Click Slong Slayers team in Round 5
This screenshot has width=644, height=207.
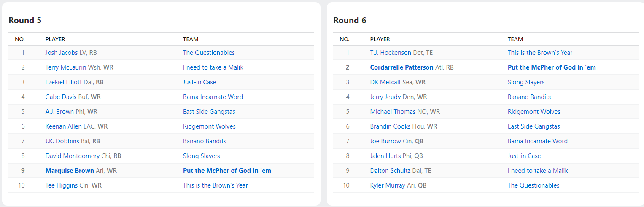[201, 156]
